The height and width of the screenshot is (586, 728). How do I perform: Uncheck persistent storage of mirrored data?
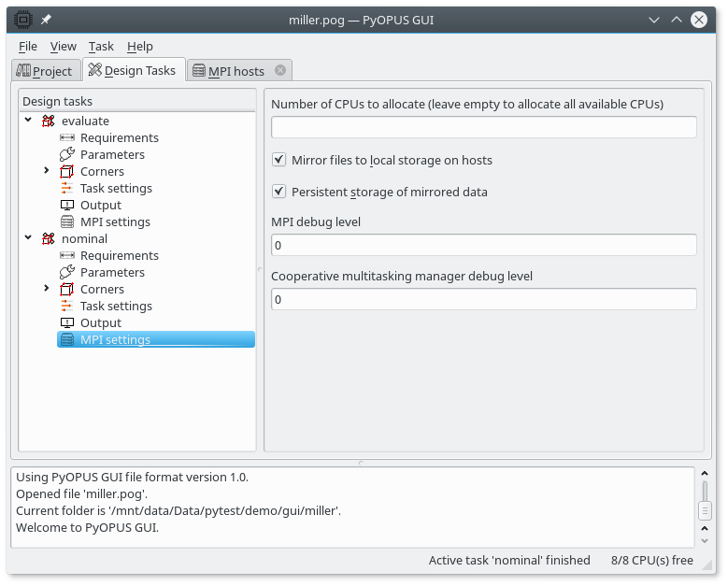(278, 192)
